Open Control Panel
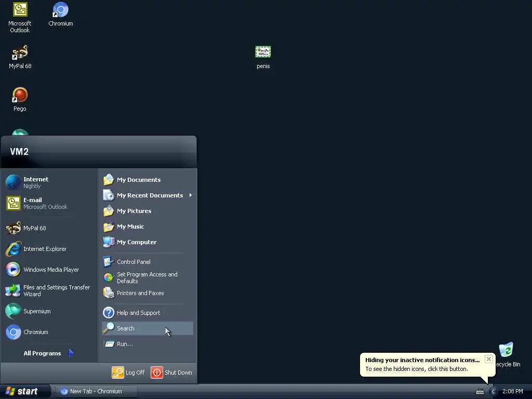 click(147, 262)
